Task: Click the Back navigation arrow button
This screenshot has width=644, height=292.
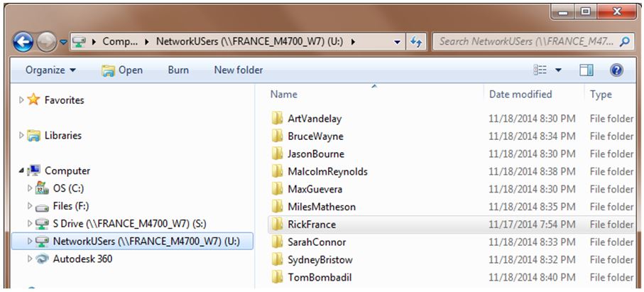Action: [x=23, y=41]
